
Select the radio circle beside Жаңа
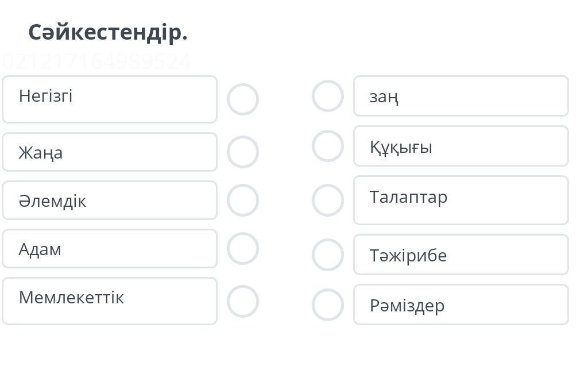243,152
